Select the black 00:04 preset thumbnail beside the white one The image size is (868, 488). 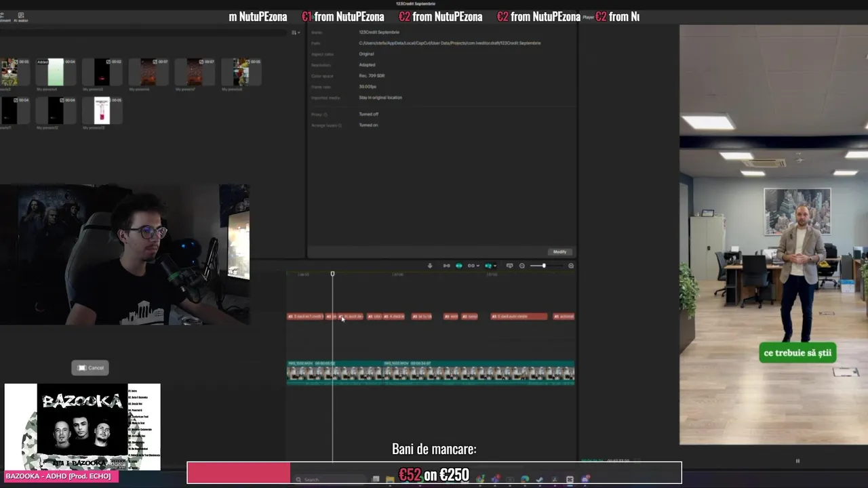[x=56, y=110]
